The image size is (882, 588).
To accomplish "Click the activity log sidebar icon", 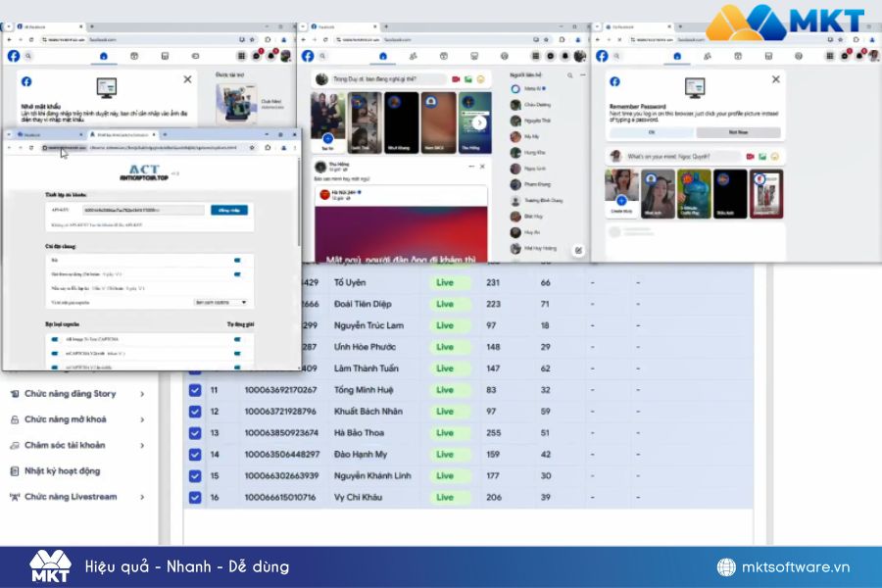I will point(15,471).
